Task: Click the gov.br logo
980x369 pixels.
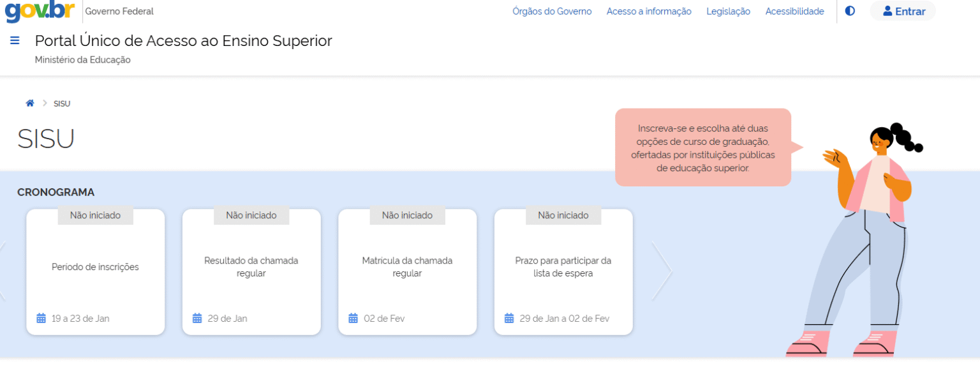Action: point(40,11)
